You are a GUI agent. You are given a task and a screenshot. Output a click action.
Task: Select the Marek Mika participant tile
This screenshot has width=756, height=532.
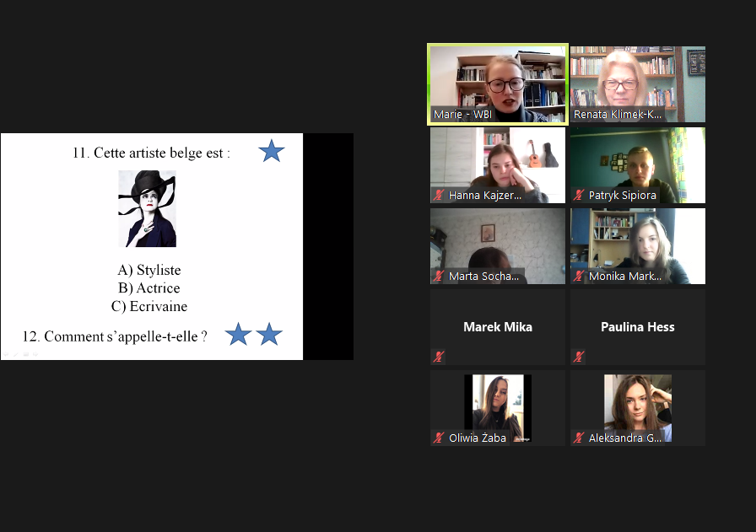coord(498,327)
